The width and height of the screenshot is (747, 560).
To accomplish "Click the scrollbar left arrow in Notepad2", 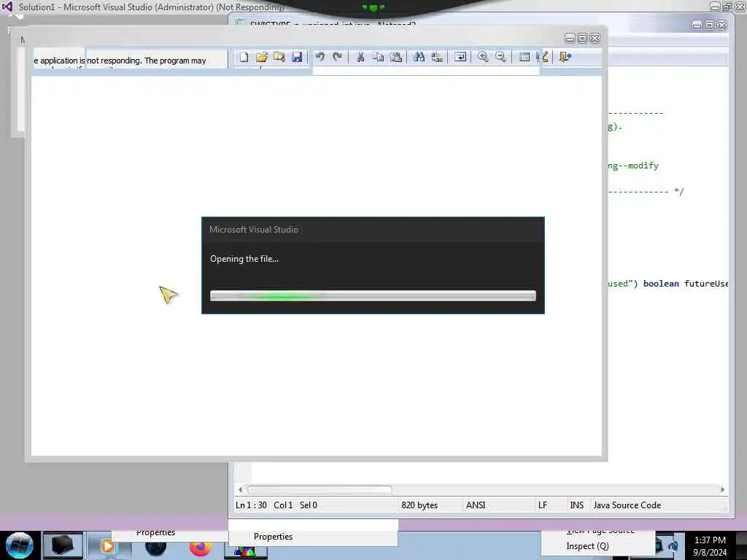I will click(x=240, y=489).
